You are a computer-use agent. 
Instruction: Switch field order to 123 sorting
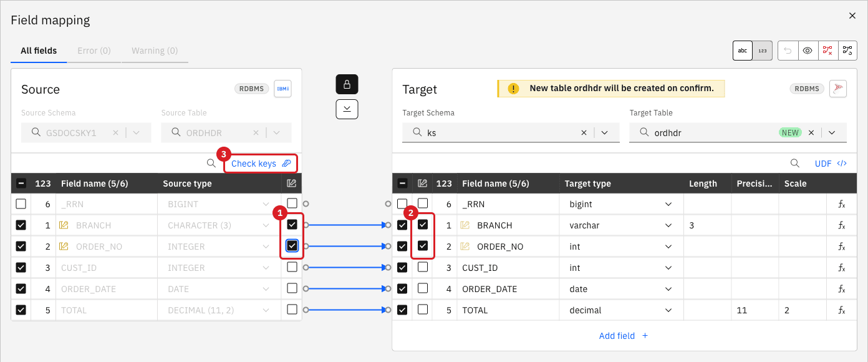[x=763, y=51]
